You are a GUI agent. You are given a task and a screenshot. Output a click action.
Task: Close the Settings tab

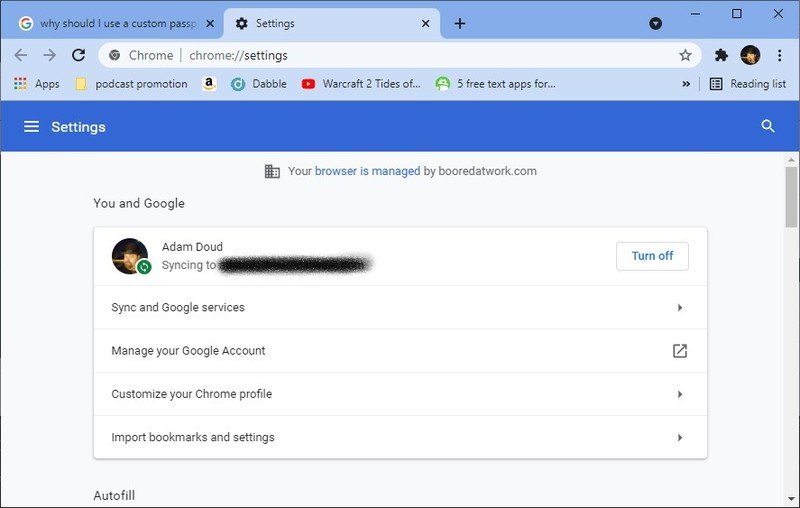[x=426, y=23]
